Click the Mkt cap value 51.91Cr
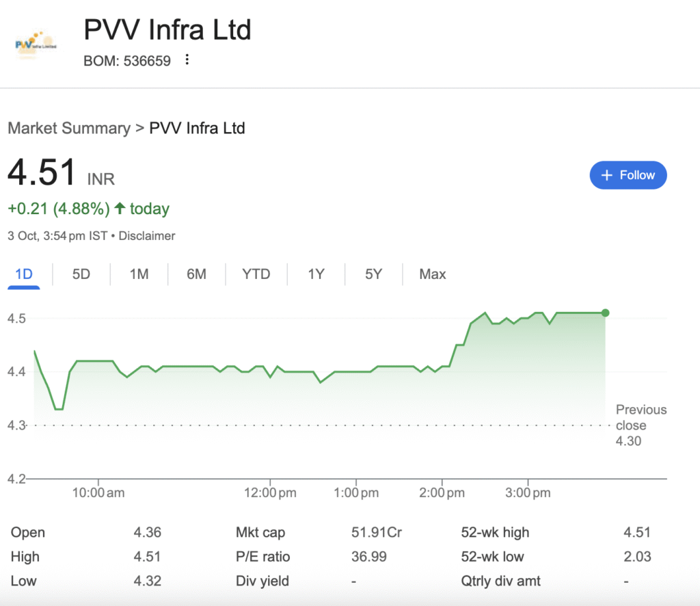 pos(376,532)
